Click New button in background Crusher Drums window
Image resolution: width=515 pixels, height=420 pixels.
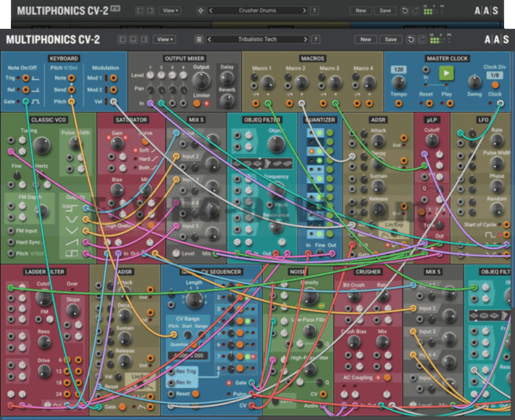pyautogui.click(x=360, y=10)
